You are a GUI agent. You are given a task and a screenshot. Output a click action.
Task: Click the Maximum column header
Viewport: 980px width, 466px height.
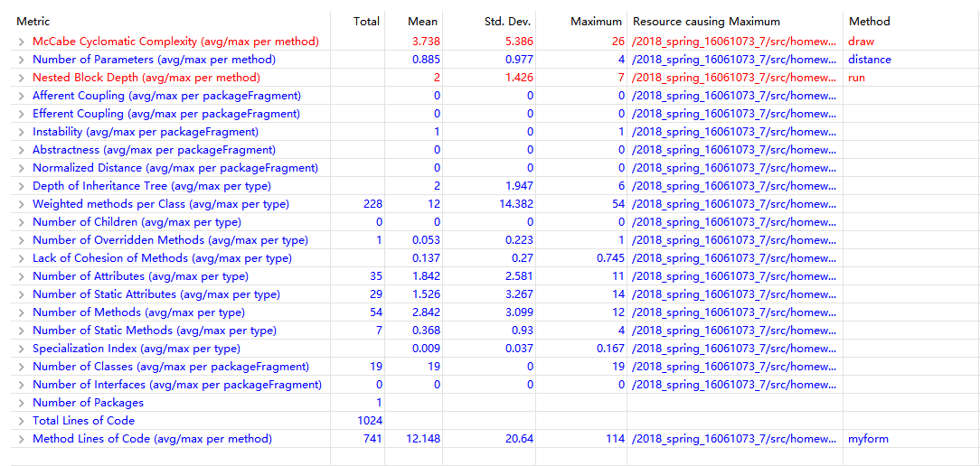coord(597,22)
